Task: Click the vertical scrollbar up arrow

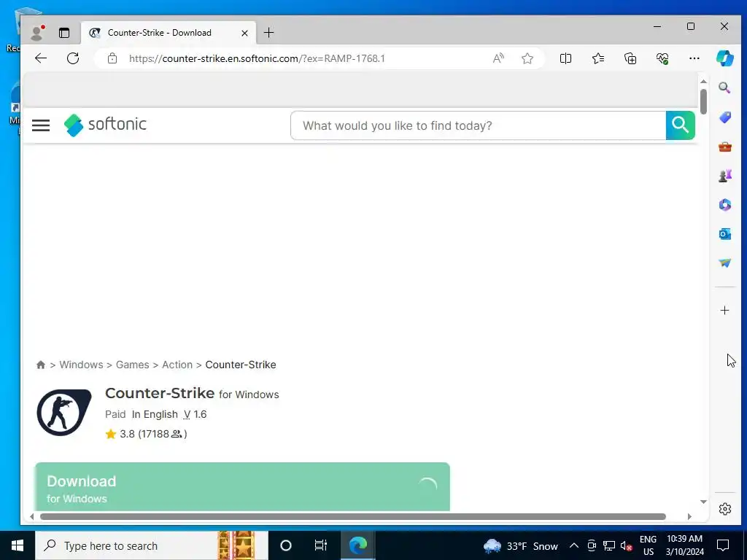Action: click(x=704, y=82)
